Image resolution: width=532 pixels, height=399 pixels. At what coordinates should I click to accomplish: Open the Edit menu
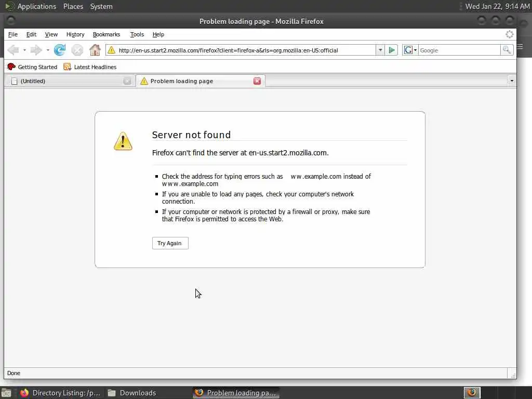tap(31, 34)
